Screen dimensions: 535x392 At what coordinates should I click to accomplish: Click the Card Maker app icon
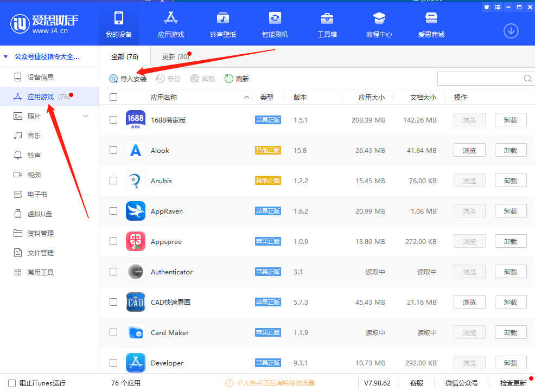point(136,332)
